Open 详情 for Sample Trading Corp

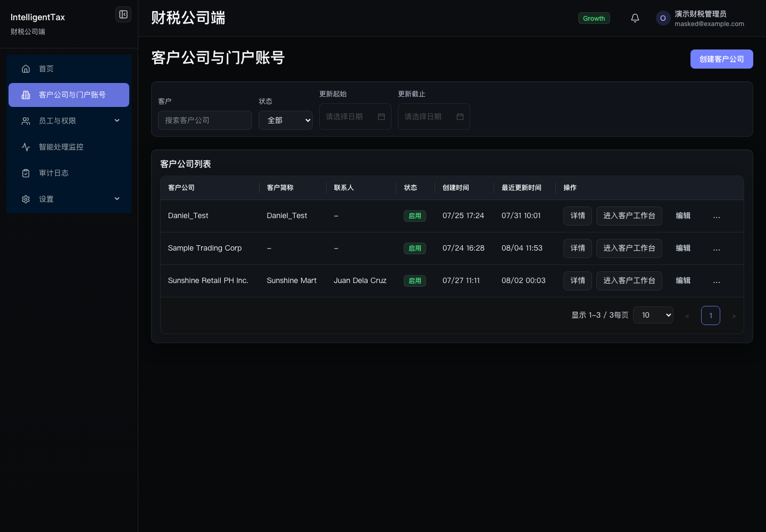pos(578,248)
